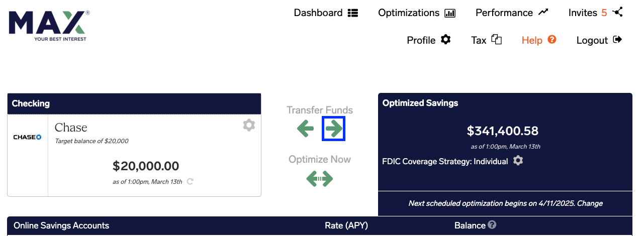Screen dimensions: 644x236
Task: Open the orange Help link
Action: pyautogui.click(x=539, y=40)
